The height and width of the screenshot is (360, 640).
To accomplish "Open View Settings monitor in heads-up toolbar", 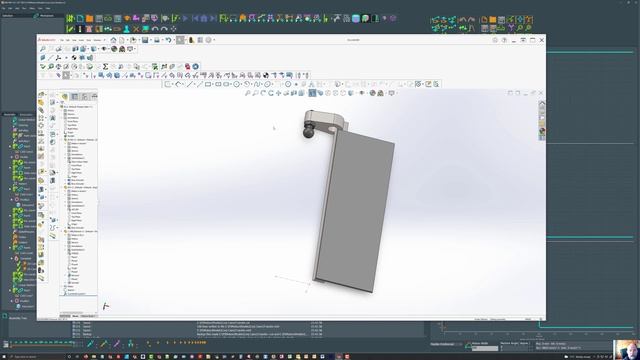I will 391,93.
